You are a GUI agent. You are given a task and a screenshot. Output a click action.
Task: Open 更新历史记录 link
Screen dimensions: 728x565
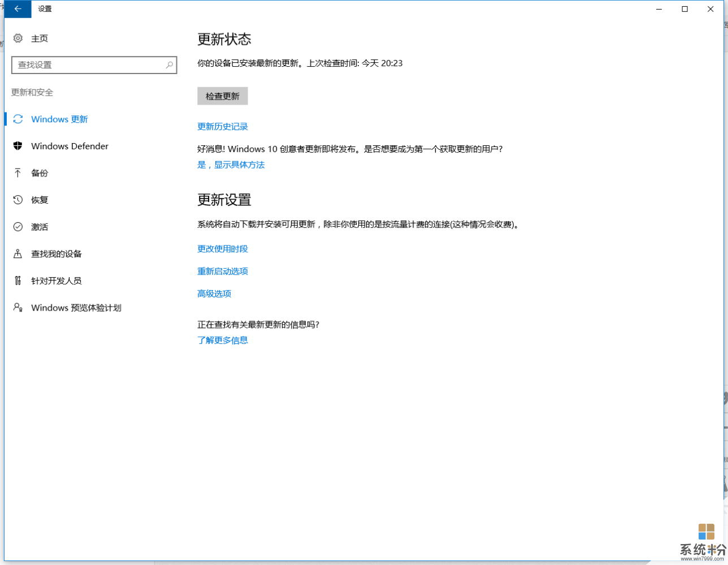[x=223, y=127]
